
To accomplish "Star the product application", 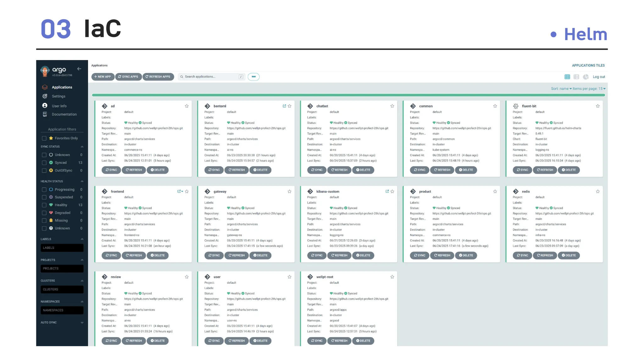I will click(495, 191).
